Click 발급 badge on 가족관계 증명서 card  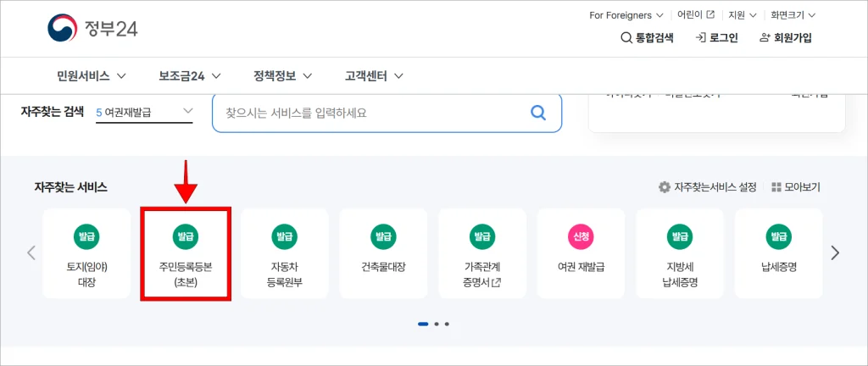coord(482,237)
